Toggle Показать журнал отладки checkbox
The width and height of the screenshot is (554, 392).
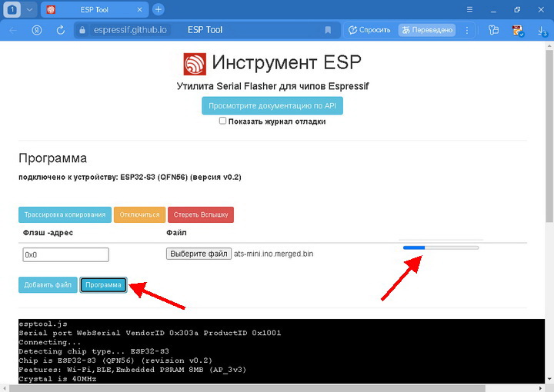tap(222, 121)
